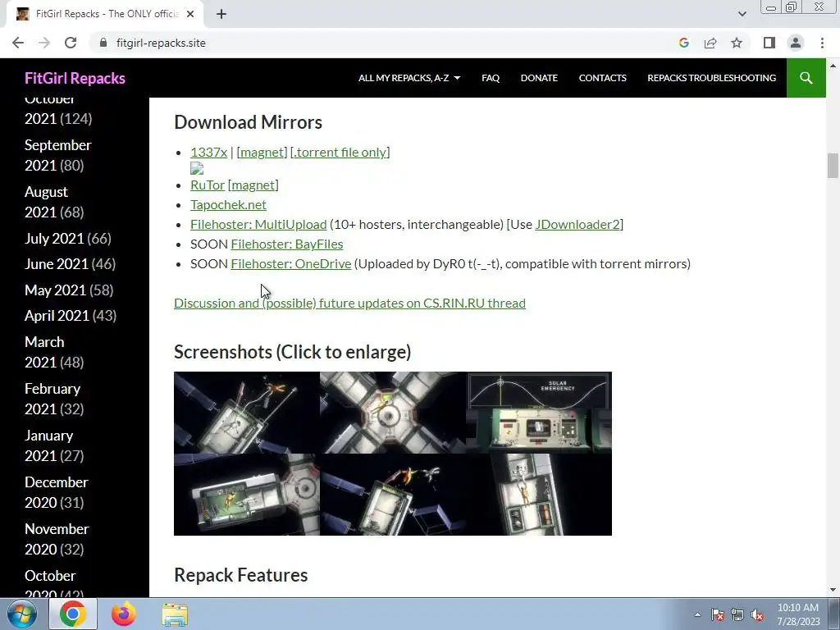
Task: Open Chrome three-dot menu
Action: click(822, 43)
